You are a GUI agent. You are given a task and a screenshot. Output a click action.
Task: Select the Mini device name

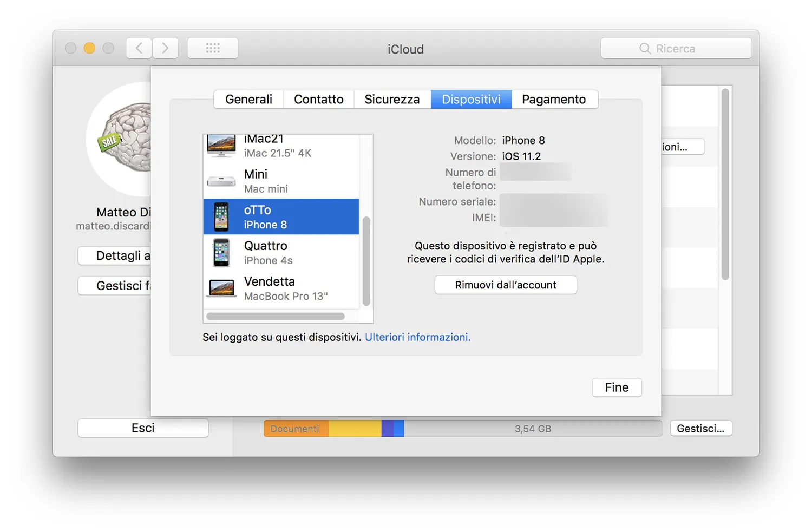tap(256, 174)
